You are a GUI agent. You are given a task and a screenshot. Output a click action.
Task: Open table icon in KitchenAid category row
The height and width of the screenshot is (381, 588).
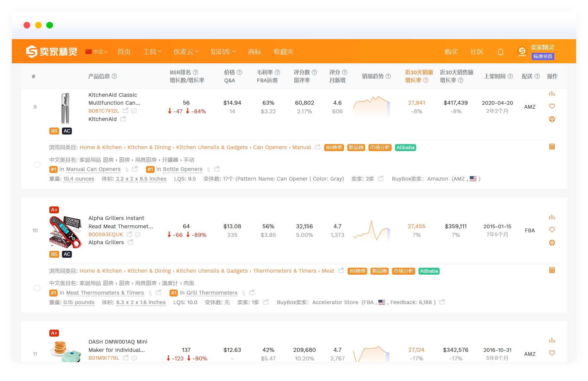pos(552,147)
